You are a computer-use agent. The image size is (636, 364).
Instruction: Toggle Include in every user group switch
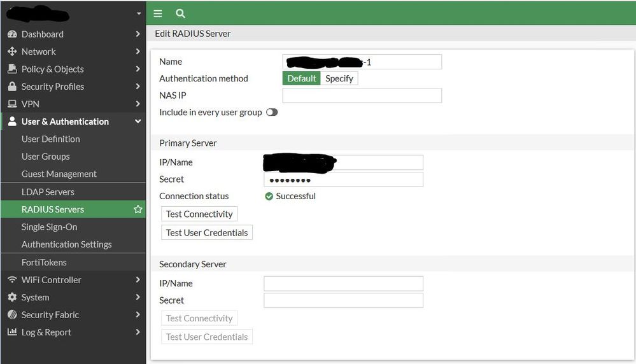[272, 112]
